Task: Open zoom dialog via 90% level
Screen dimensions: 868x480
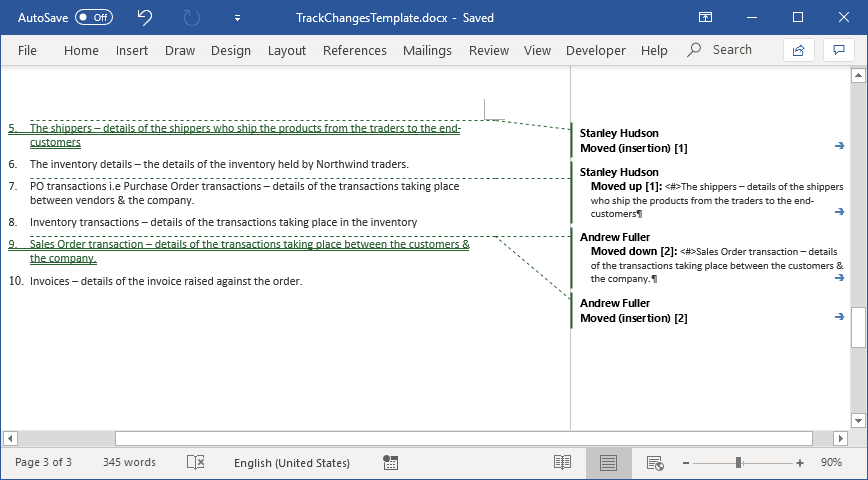Action: point(831,463)
